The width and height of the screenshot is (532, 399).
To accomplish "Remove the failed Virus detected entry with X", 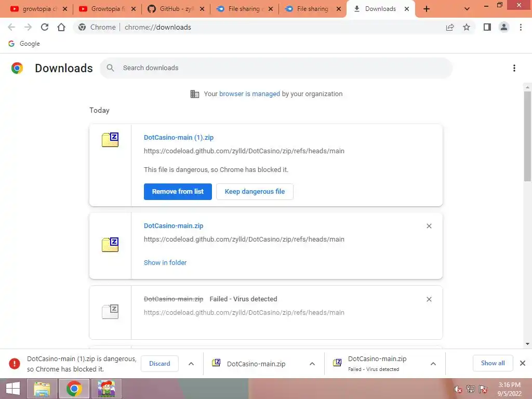I will [x=429, y=299].
